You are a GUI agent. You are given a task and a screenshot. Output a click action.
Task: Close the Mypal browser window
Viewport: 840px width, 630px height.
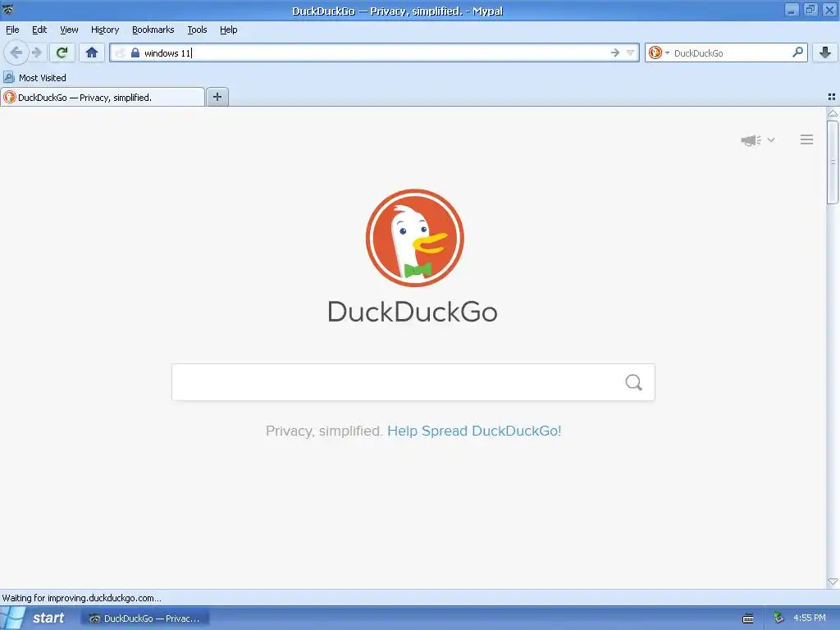tap(829, 10)
